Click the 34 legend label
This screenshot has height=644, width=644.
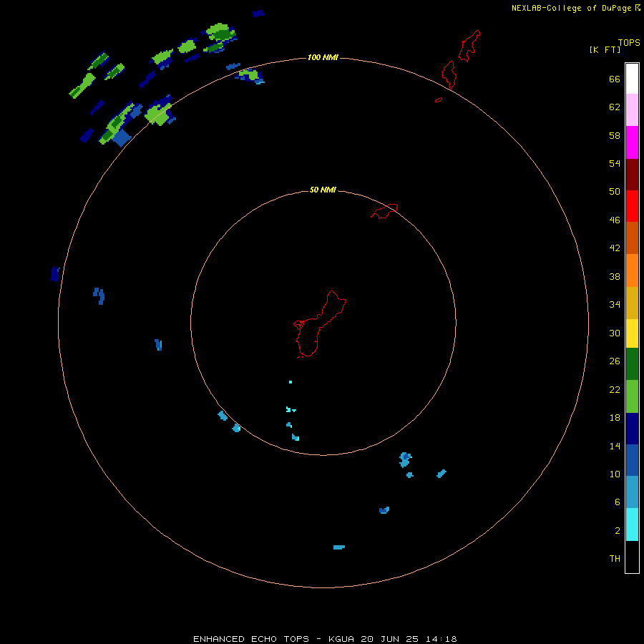(x=615, y=305)
